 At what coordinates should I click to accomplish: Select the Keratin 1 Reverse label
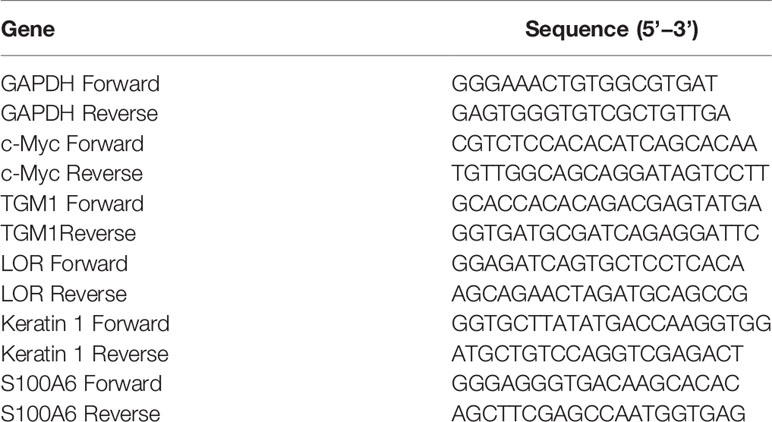(85, 354)
